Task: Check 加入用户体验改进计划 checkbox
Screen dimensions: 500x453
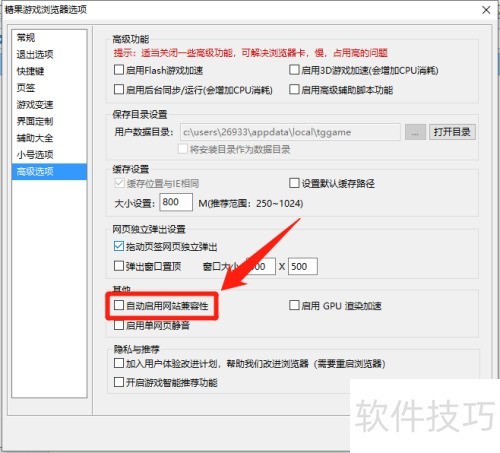Action: pos(119,363)
